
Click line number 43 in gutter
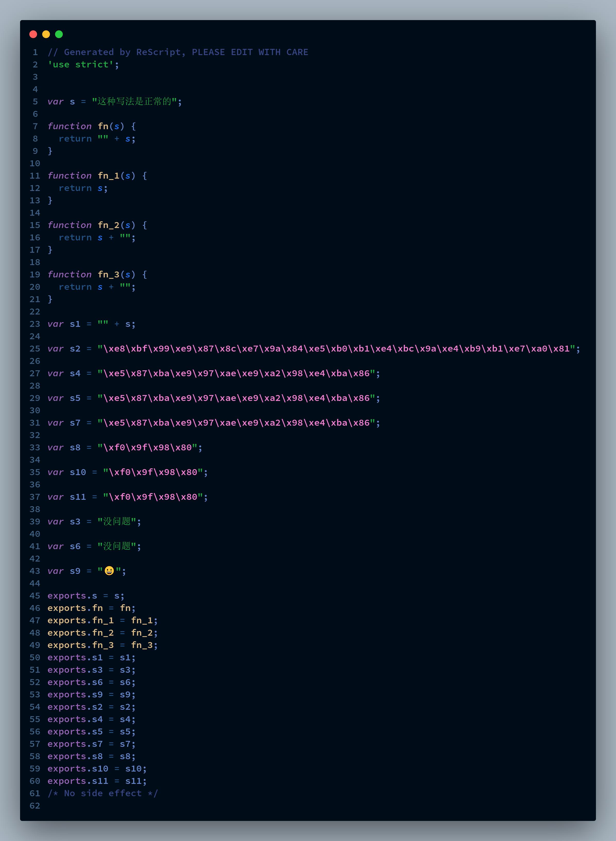(x=35, y=571)
